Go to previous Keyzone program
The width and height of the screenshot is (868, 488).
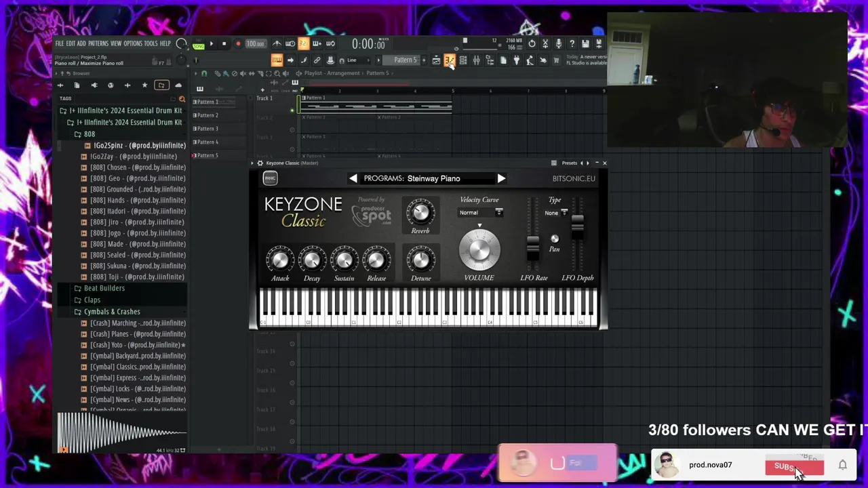(x=353, y=178)
